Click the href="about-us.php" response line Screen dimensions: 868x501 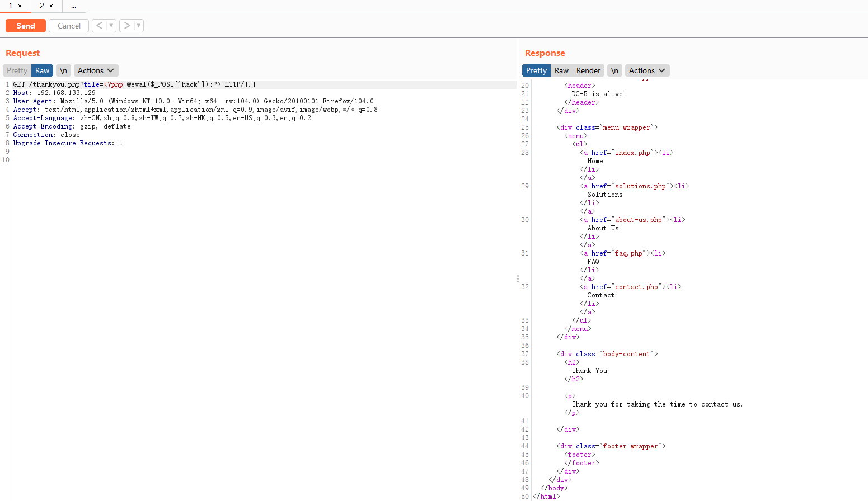pos(632,220)
